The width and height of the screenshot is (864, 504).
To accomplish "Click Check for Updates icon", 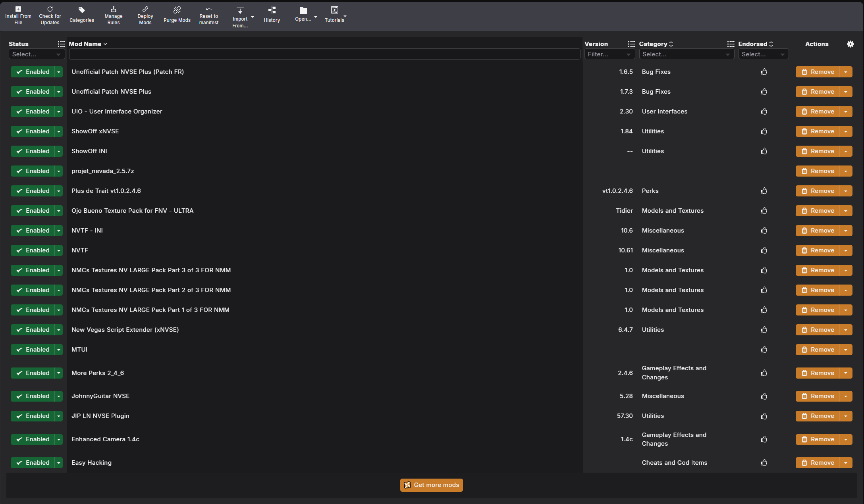I will (50, 9).
